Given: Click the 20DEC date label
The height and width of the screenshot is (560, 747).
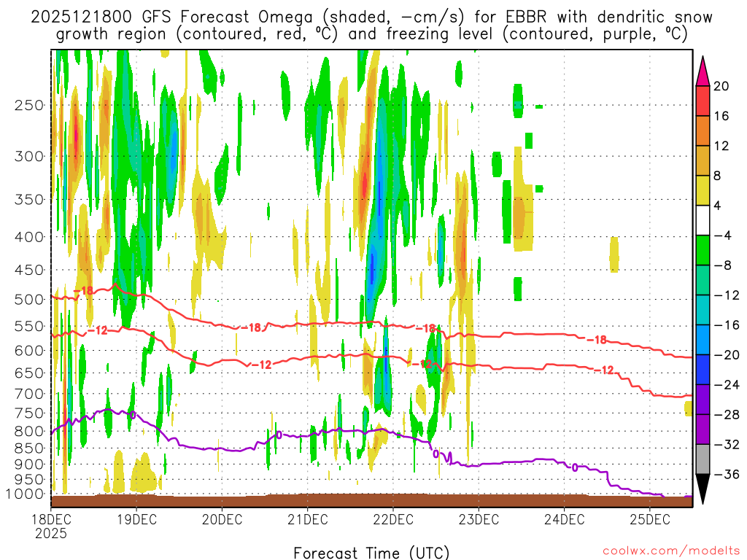Looking at the screenshot, I should 222,519.
